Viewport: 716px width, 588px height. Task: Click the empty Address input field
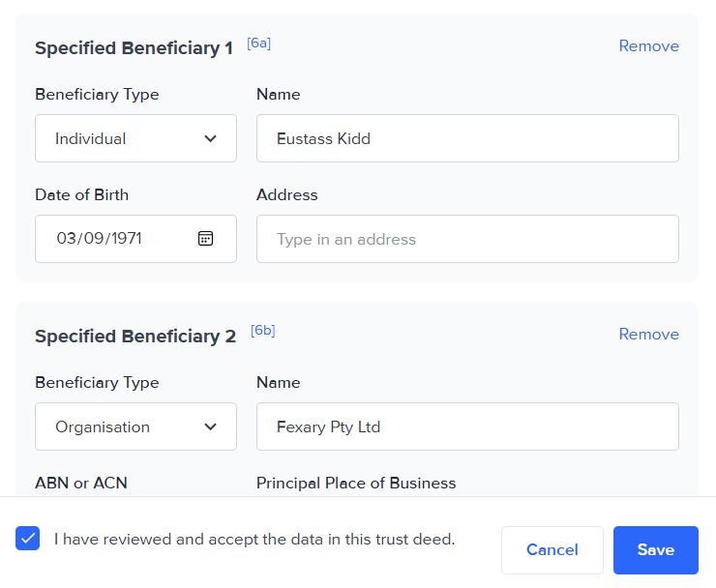[467, 239]
